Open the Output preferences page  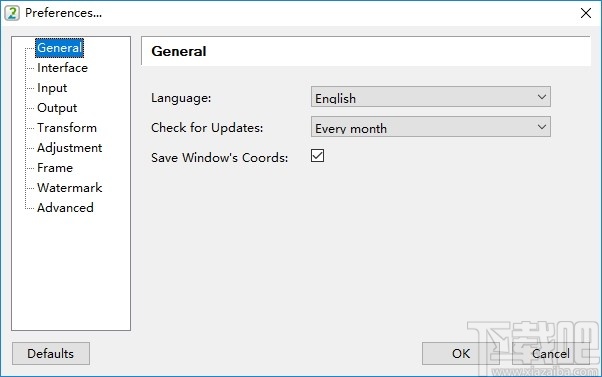tap(57, 108)
